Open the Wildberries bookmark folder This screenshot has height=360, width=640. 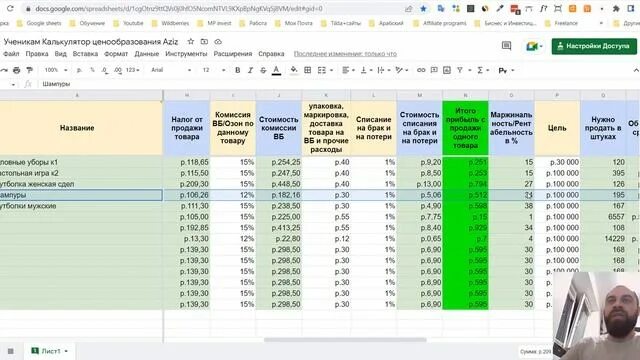(170, 23)
